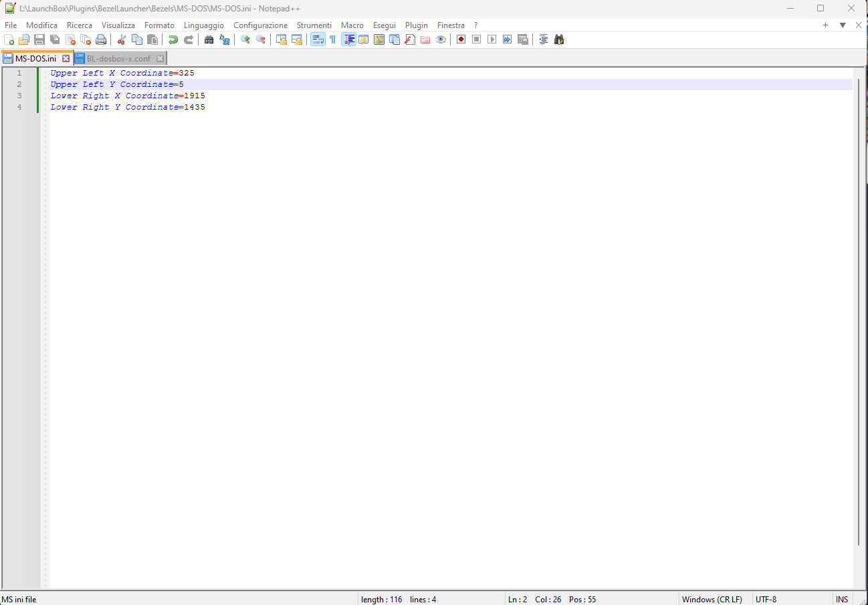Click the green Undo arrow
This screenshot has height=605, width=868.
click(x=173, y=39)
